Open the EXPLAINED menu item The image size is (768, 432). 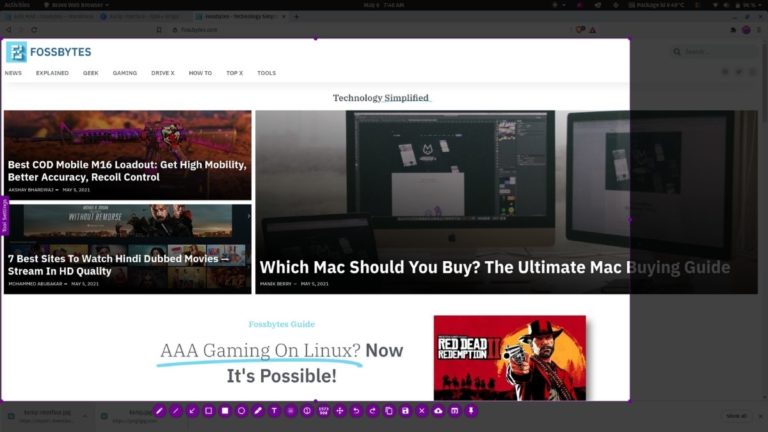coord(52,73)
